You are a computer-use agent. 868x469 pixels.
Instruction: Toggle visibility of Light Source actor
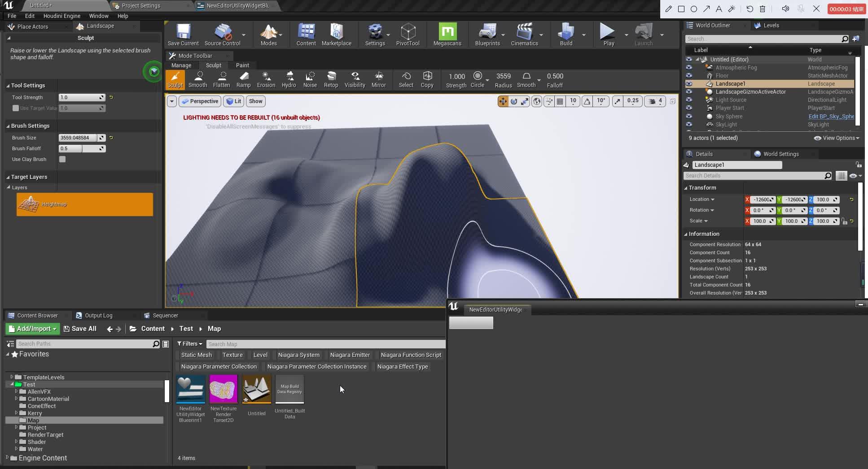click(689, 100)
